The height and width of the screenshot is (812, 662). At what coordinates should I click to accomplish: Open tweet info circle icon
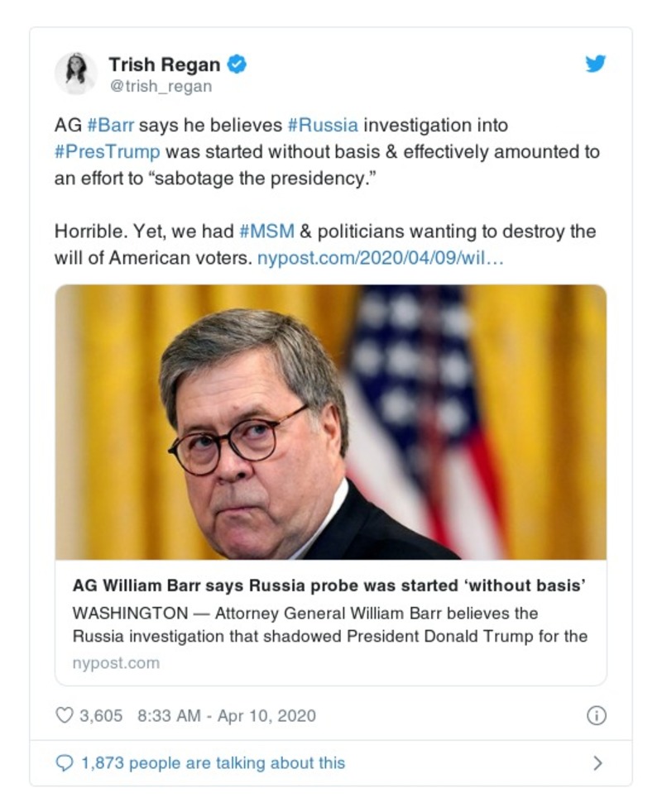pos(596,715)
